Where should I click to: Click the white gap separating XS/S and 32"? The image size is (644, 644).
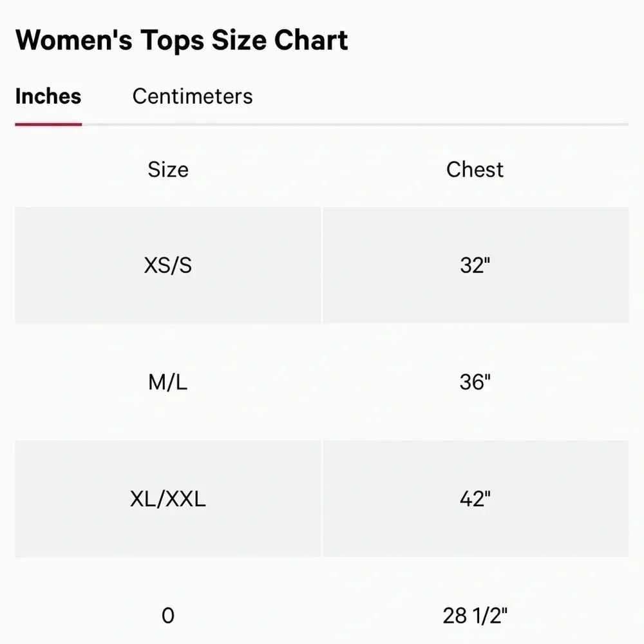322,265
